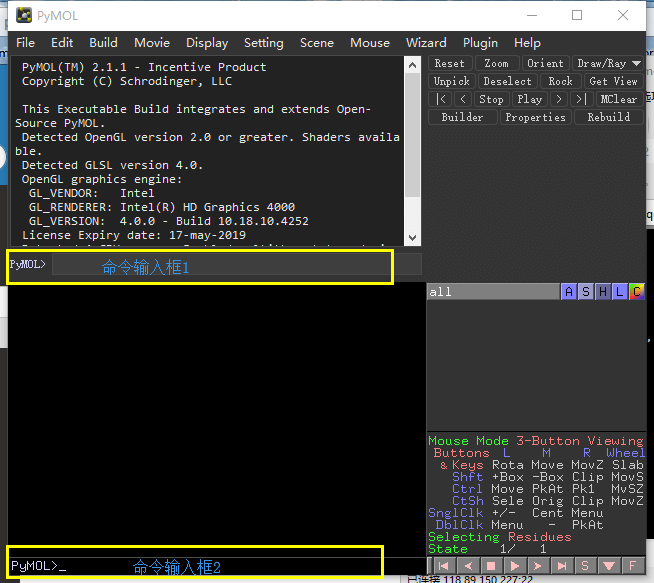Image resolution: width=654 pixels, height=583 pixels.
Task: Click the MClear button
Action: click(x=619, y=99)
